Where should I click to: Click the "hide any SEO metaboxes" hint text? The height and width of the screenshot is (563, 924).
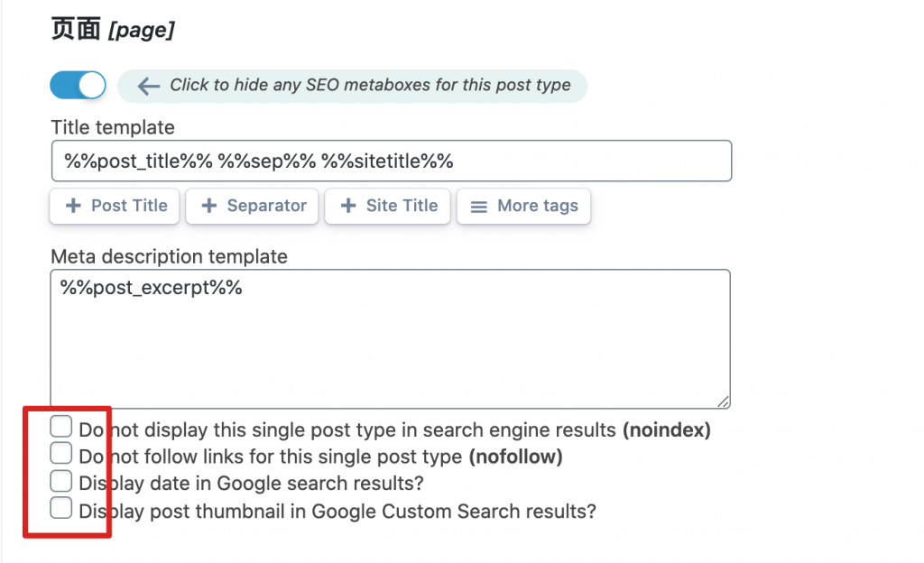[370, 86]
